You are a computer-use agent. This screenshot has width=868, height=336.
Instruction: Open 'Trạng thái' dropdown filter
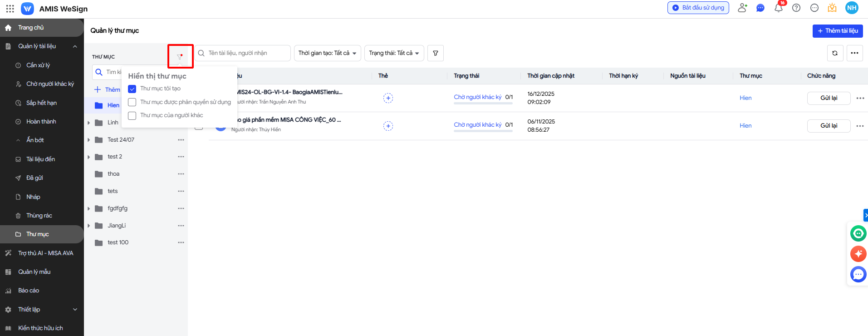point(394,53)
